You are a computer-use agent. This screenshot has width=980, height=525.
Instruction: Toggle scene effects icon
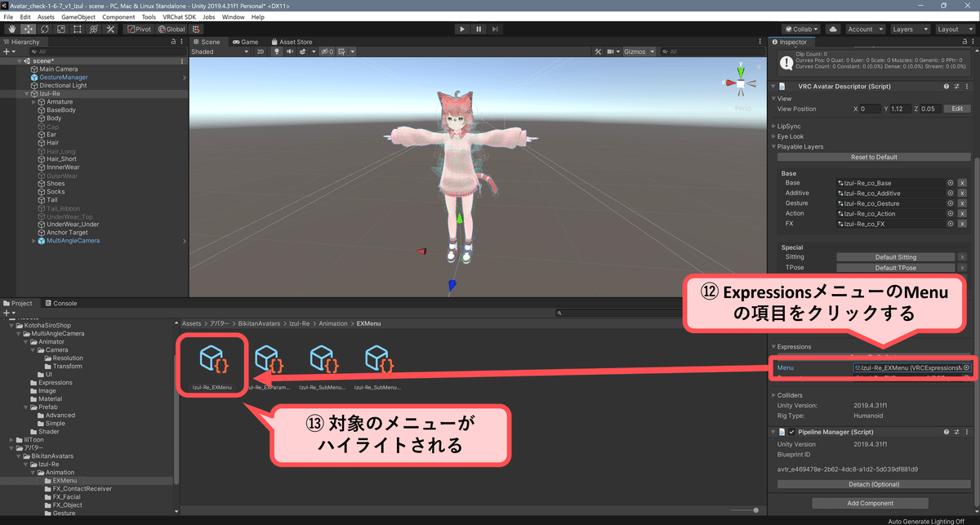(x=303, y=51)
